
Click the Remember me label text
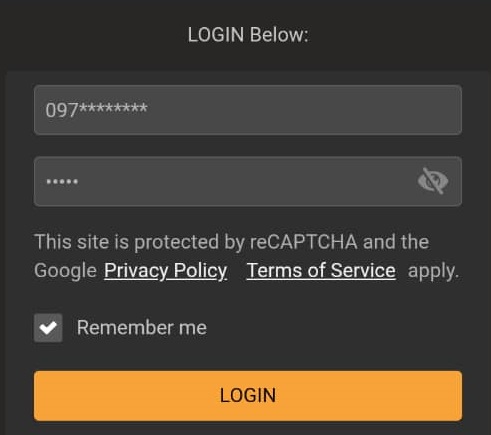pyautogui.click(x=142, y=328)
